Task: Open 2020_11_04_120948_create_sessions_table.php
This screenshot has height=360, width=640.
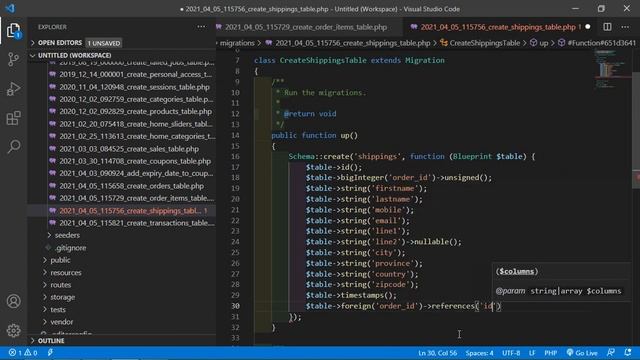Action: click(134, 87)
